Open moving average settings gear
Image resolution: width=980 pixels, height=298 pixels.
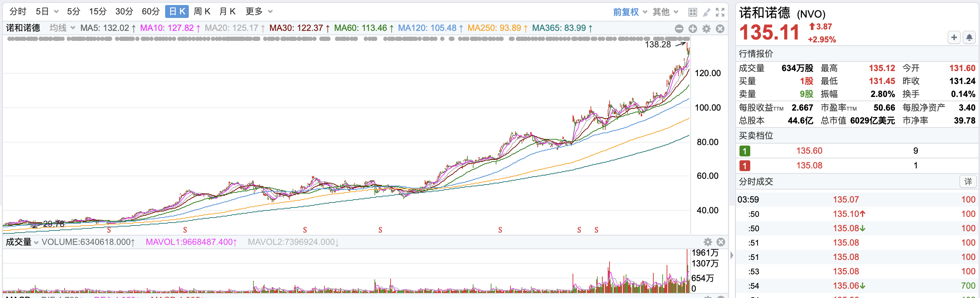click(x=706, y=29)
